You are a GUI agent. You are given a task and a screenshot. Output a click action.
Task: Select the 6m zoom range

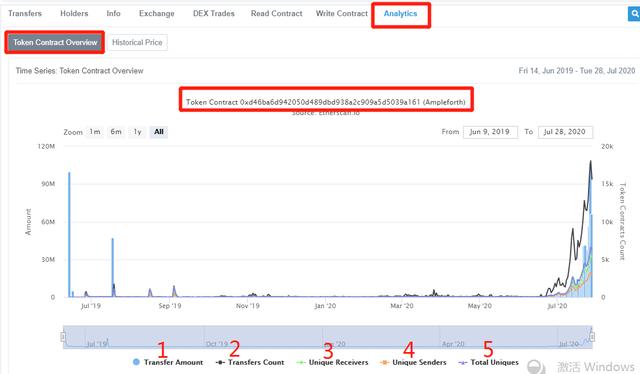click(116, 132)
